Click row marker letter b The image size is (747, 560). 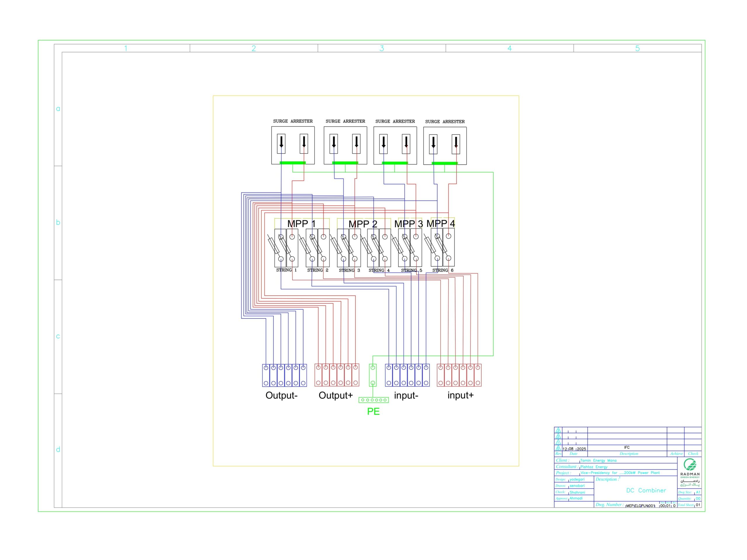(58, 223)
